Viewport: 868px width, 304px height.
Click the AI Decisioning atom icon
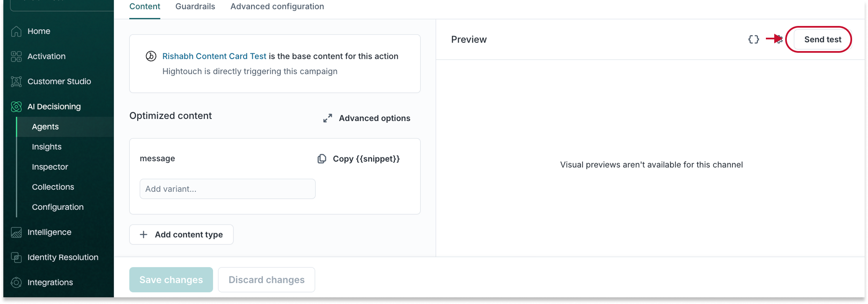(x=16, y=107)
